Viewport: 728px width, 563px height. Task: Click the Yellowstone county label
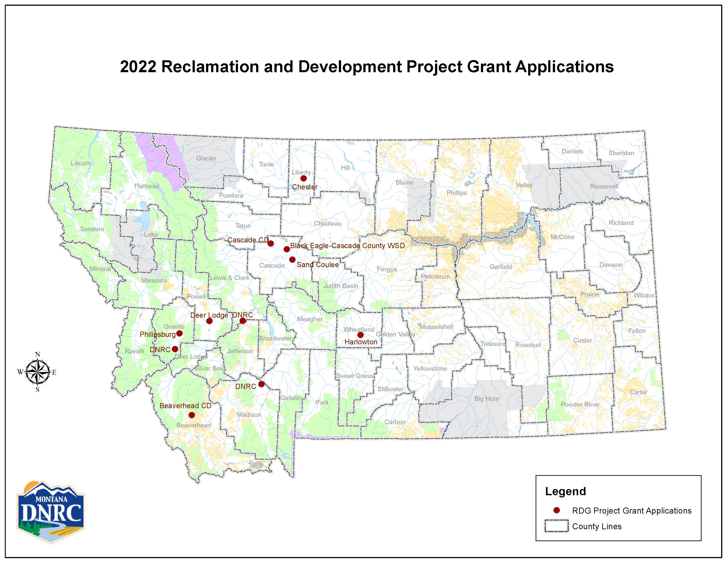(x=430, y=368)
